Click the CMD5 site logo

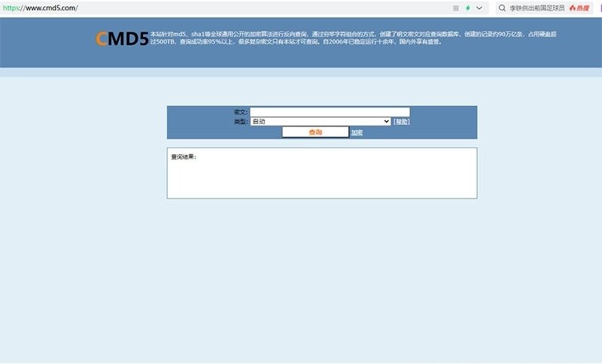point(122,39)
